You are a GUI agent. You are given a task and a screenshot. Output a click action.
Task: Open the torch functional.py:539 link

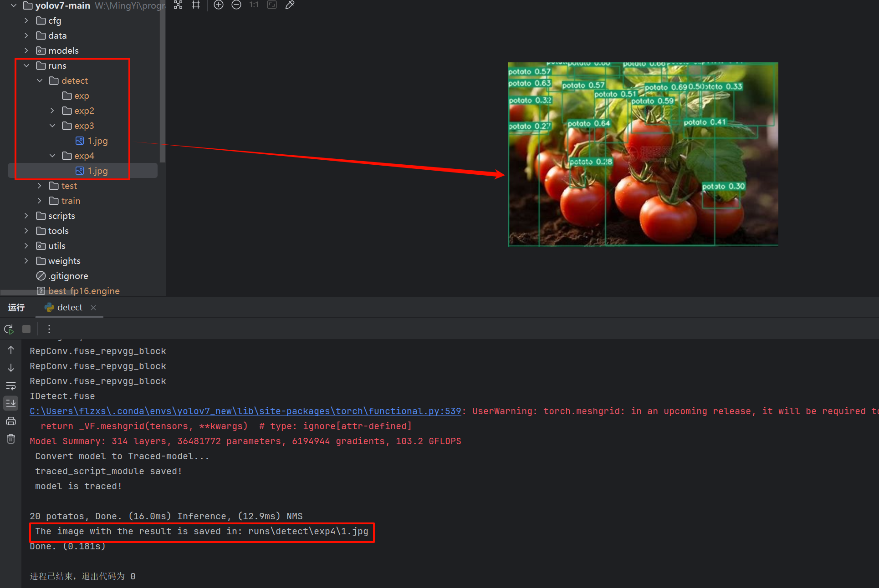(x=245, y=411)
